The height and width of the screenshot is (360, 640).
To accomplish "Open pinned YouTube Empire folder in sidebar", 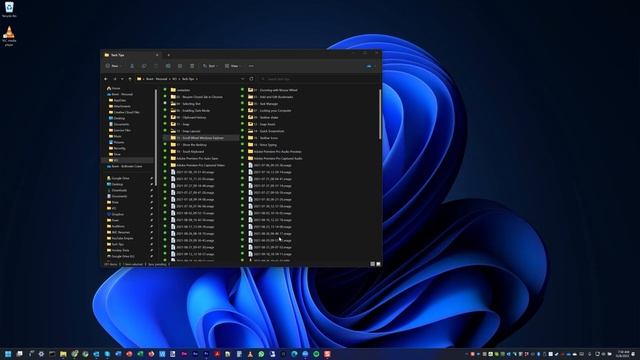I will 120,238.
